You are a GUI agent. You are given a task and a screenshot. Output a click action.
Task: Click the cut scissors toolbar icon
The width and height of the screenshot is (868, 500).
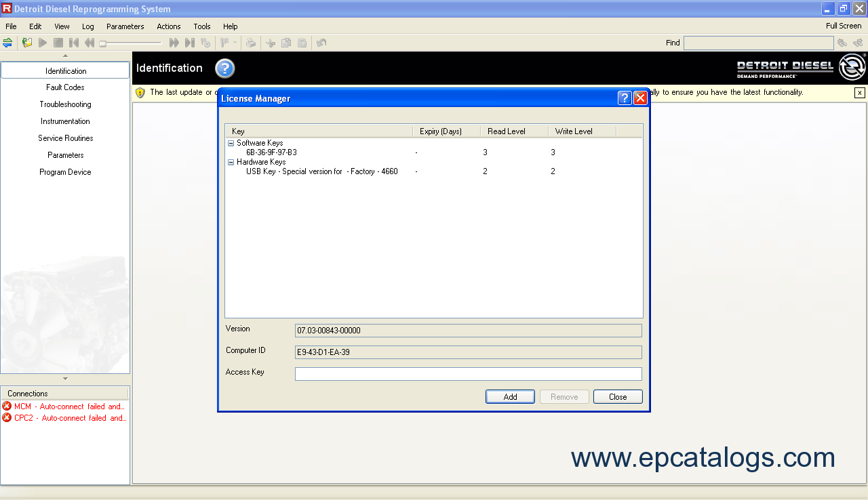tap(271, 43)
